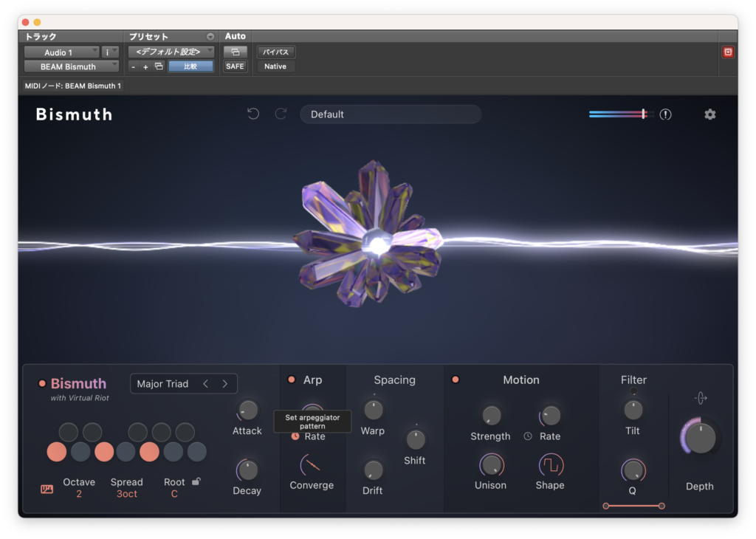Click the keyboard input icon beside Octave
Viewport: 756px width, 539px height.
point(47,490)
